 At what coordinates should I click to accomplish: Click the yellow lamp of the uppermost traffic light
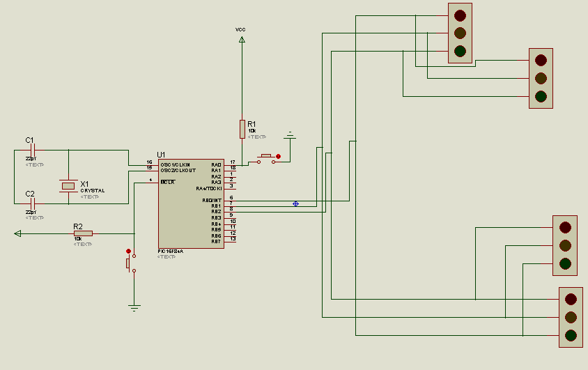460,33
